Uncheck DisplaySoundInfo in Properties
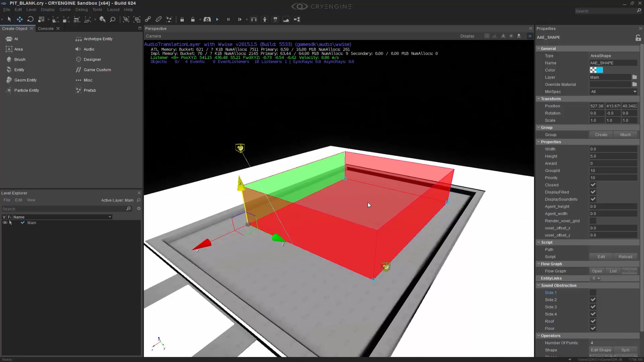The image size is (644, 362). (x=593, y=199)
